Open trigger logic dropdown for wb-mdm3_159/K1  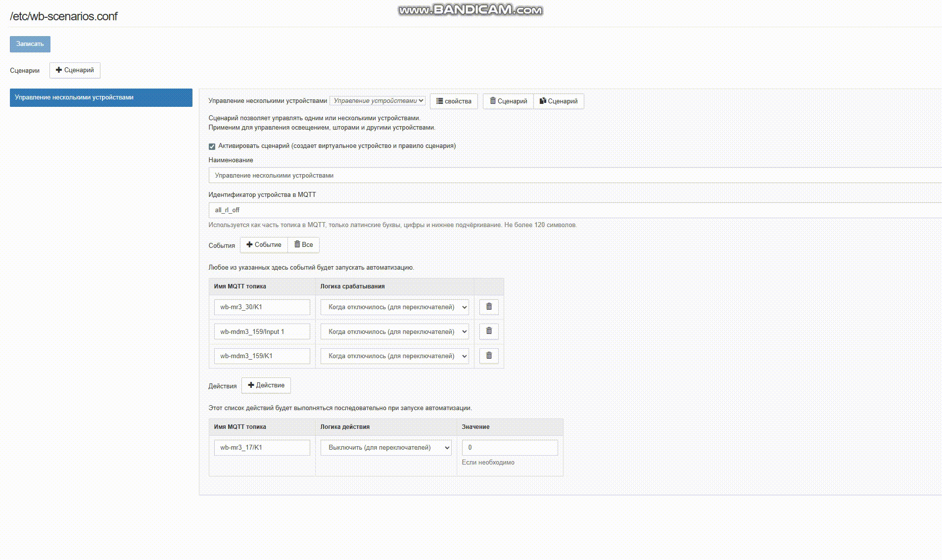click(x=395, y=356)
